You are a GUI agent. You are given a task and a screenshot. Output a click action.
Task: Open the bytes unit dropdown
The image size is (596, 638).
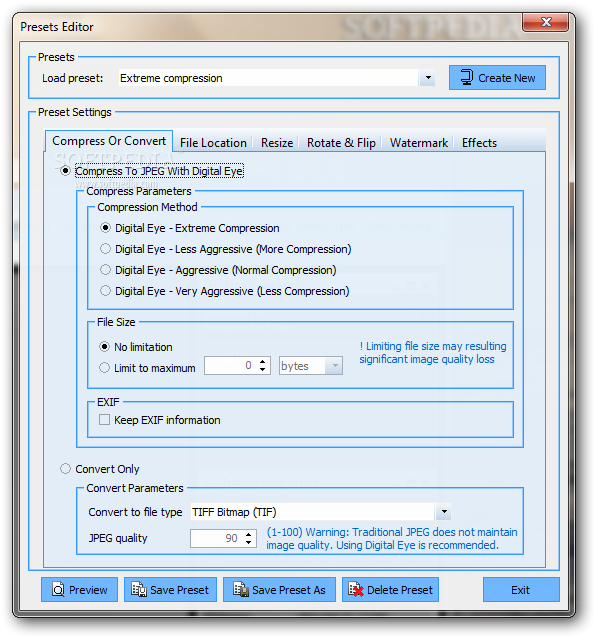(x=334, y=365)
